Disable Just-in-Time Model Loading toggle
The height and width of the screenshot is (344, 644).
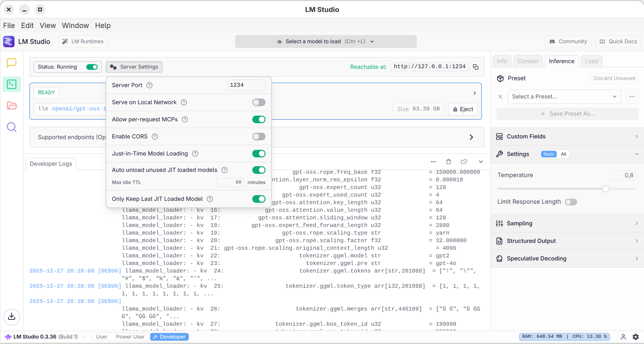[259, 154]
